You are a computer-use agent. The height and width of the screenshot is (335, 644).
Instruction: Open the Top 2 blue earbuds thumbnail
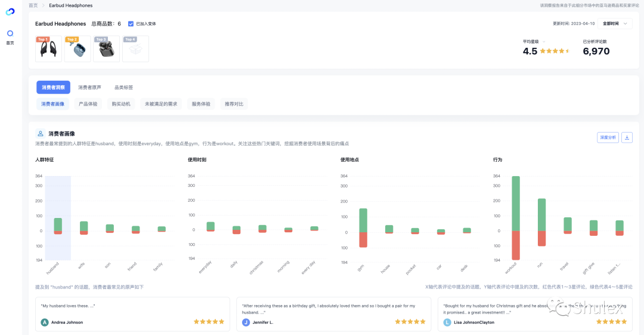(78, 48)
